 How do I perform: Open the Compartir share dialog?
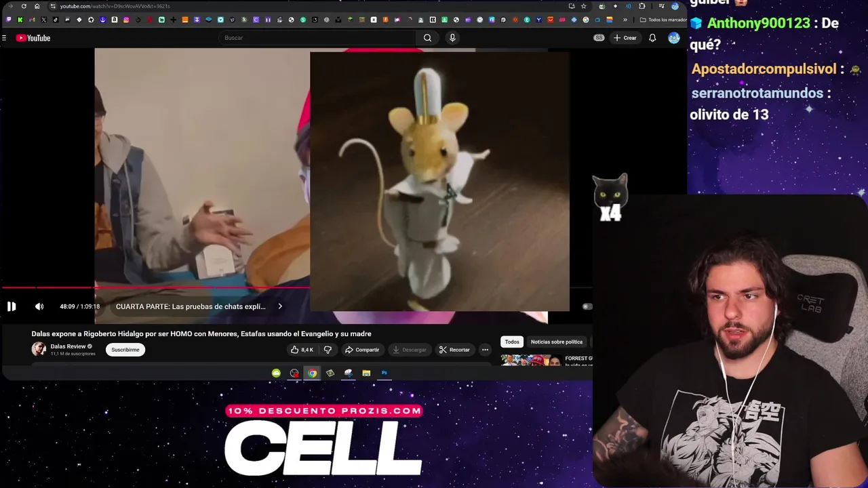[362, 350]
